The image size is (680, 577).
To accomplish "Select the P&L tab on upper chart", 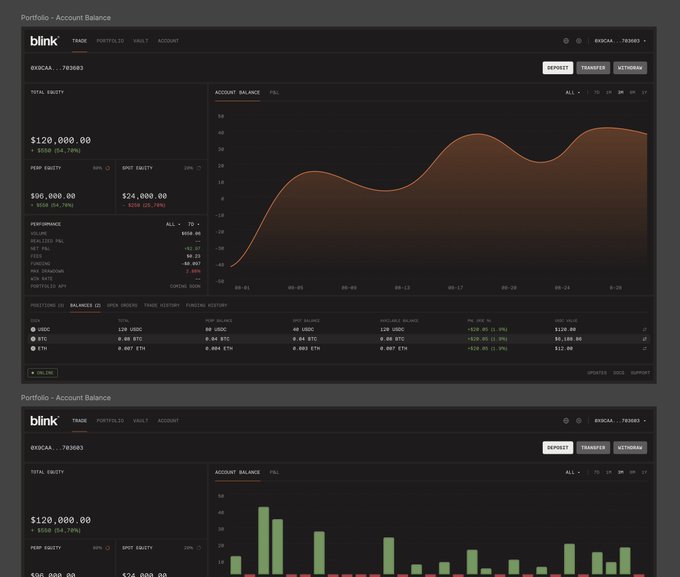I will coord(274,92).
